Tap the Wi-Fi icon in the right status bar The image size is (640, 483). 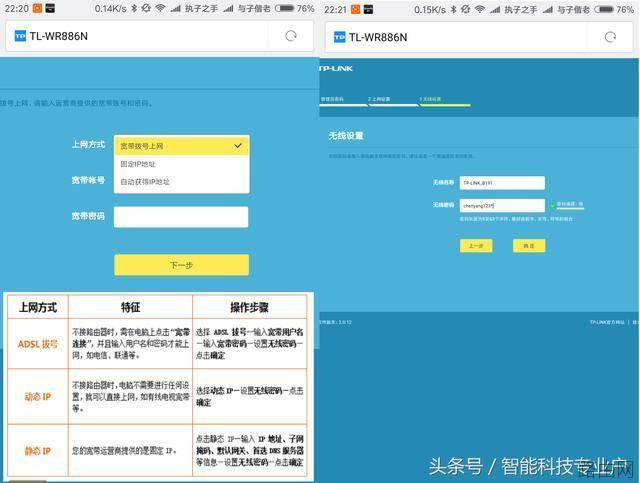point(480,9)
